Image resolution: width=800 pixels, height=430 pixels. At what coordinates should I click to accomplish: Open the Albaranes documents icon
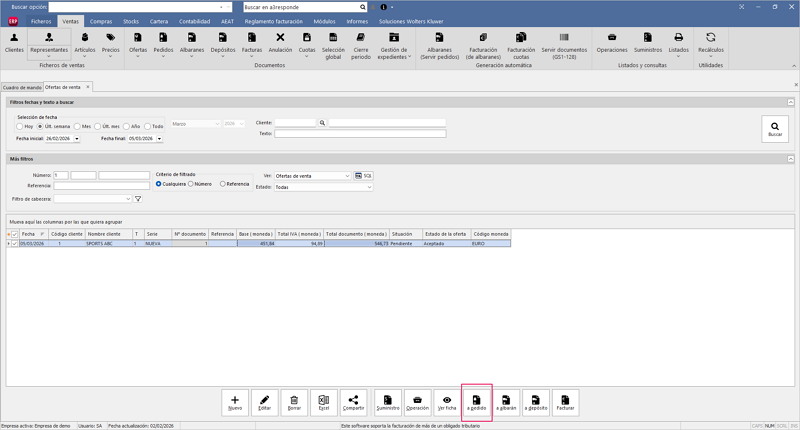pos(192,43)
